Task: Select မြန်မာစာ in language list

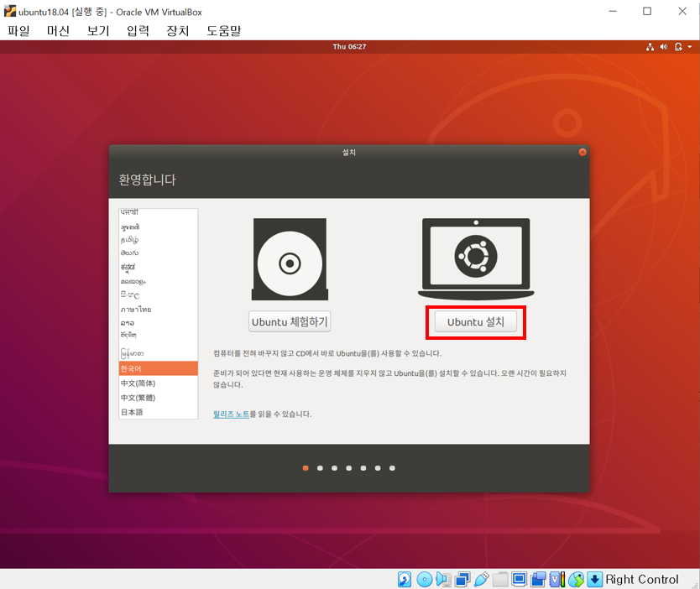Action: [159, 353]
